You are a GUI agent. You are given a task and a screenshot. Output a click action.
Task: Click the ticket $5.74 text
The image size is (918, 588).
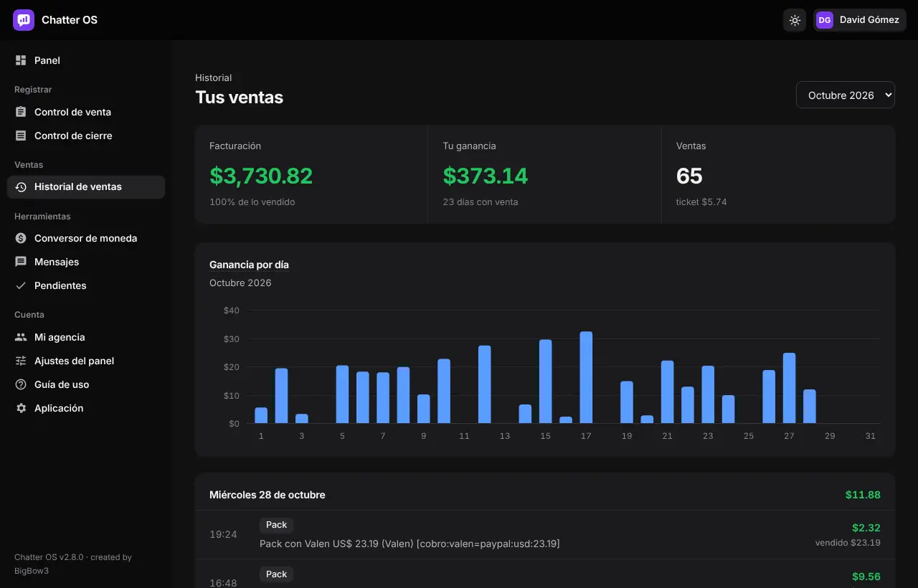click(701, 202)
